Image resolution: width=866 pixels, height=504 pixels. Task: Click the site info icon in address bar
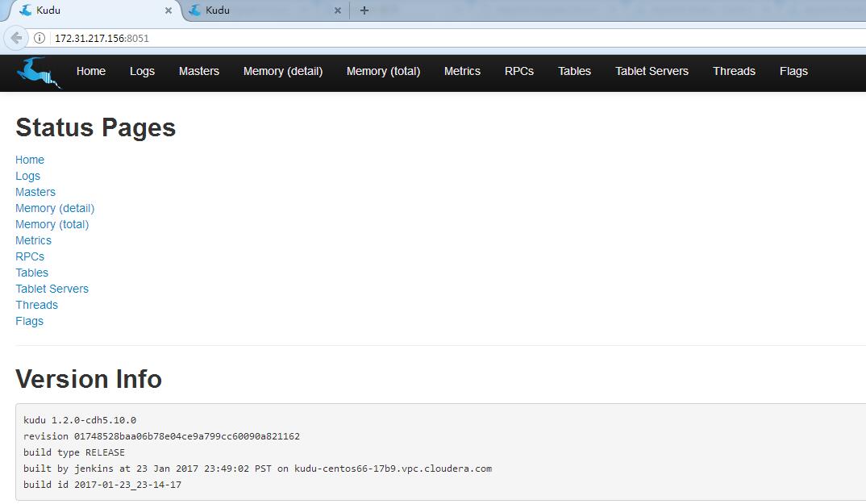(40, 38)
